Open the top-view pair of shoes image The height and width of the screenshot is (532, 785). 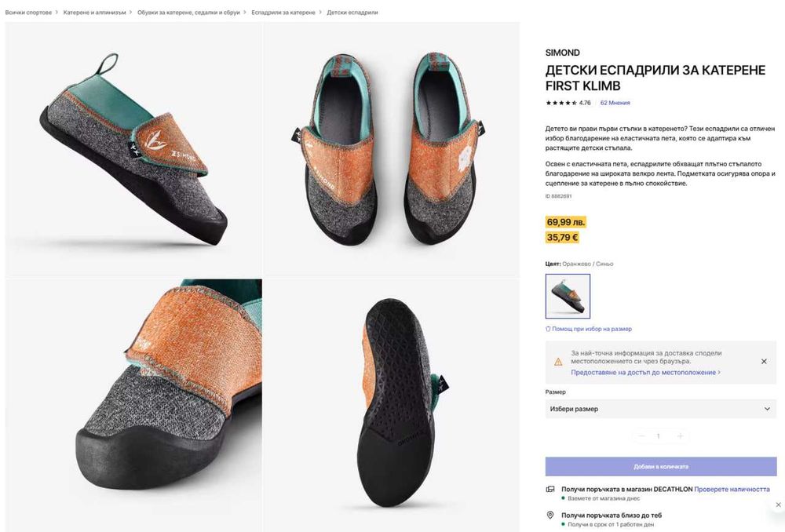391,148
